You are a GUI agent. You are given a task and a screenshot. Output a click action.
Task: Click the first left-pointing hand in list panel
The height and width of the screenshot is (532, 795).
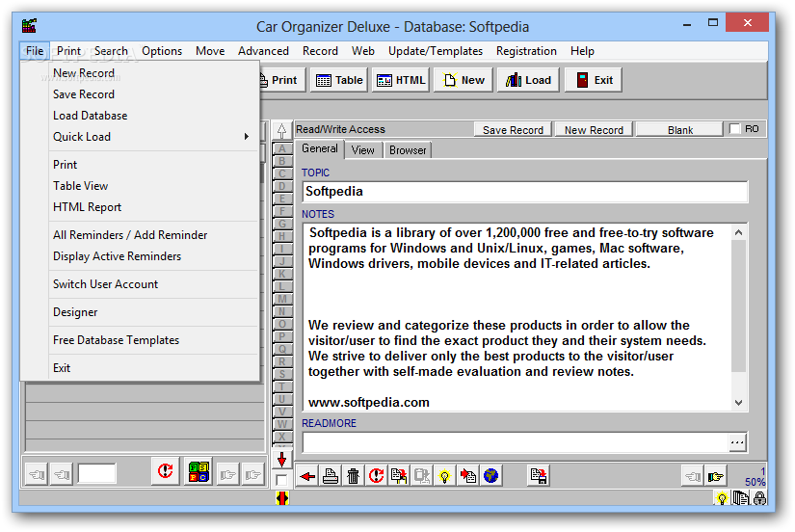[x=37, y=475]
